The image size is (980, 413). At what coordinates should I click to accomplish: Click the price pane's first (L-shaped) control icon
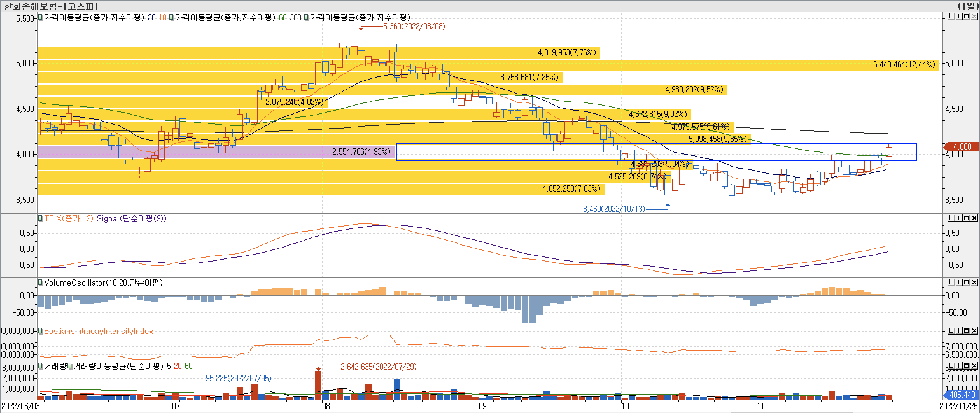951,16
